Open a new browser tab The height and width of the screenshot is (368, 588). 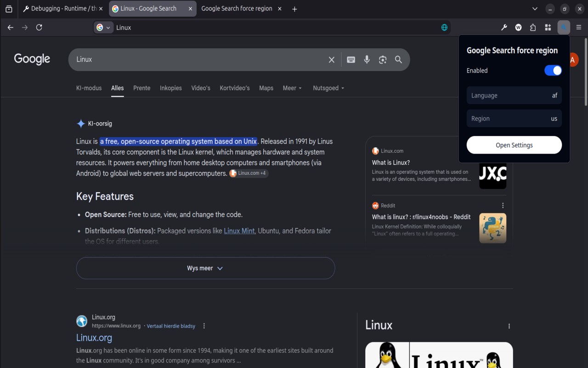294,9
